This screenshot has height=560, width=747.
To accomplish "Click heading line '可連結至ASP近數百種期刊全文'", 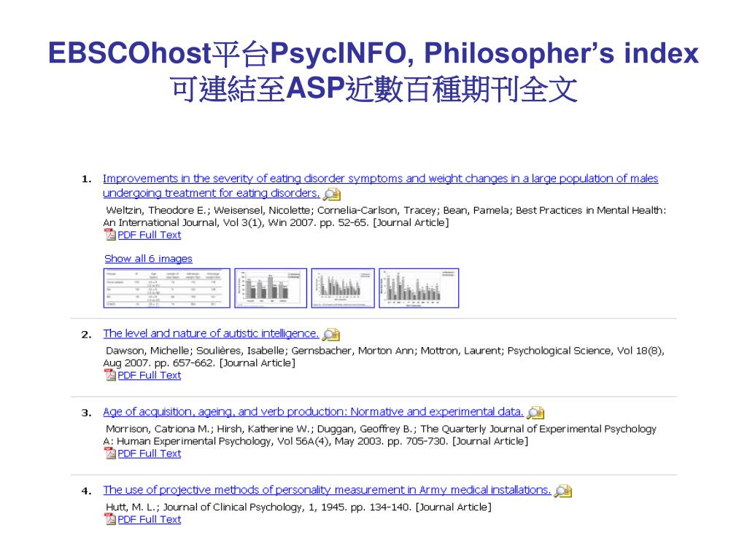I will pos(373,88).
